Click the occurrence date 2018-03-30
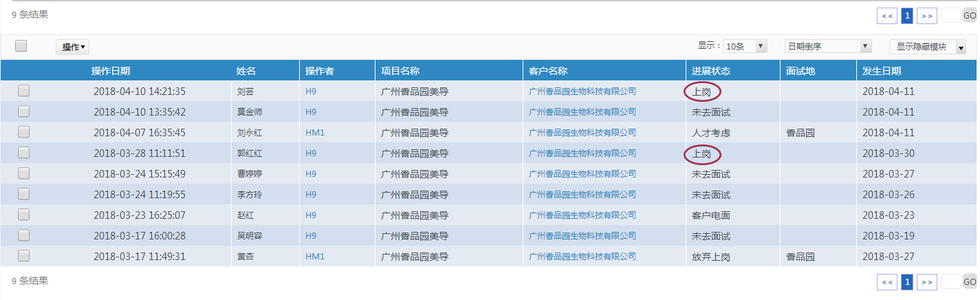 point(889,153)
